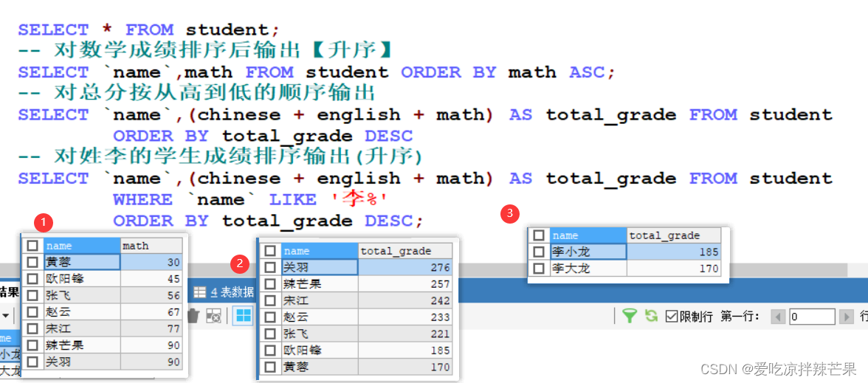This screenshot has height=383, width=868.
Task: Tick the header checkbox of the 李 results table
Action: pyautogui.click(x=539, y=236)
